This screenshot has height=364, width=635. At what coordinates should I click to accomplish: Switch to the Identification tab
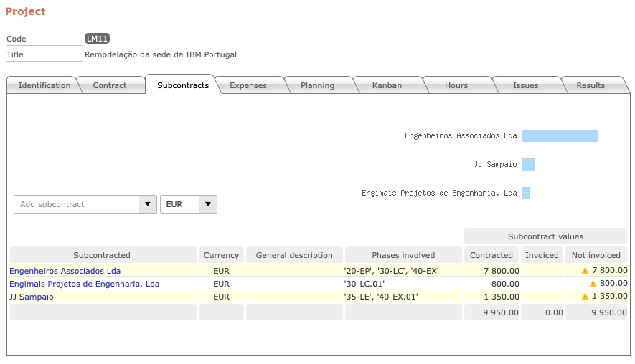[x=44, y=85]
